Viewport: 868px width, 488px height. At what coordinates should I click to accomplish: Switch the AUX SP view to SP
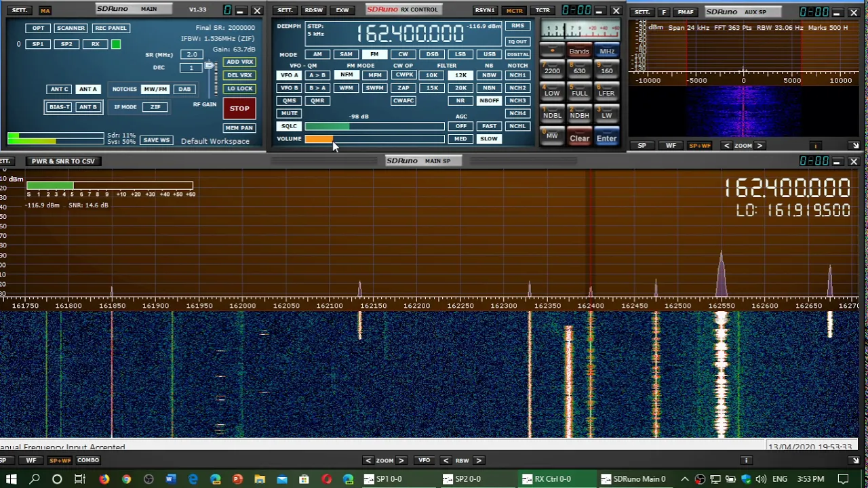pos(642,146)
